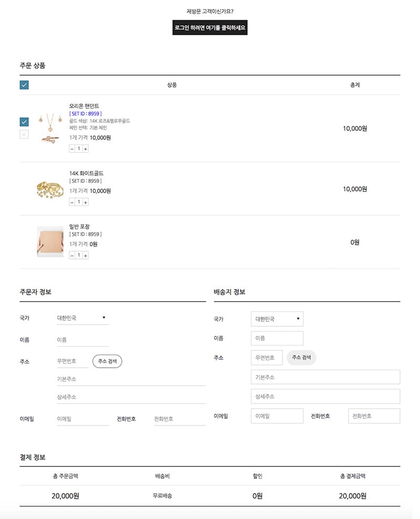Image resolution: width=420 pixels, height=519 pixels.
Task: Click 주소 검색 button in 주문자 정보
Action: pyautogui.click(x=107, y=361)
